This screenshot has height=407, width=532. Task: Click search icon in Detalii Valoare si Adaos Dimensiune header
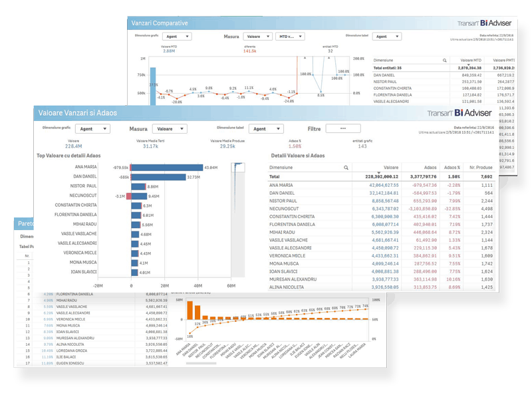pos(346,168)
